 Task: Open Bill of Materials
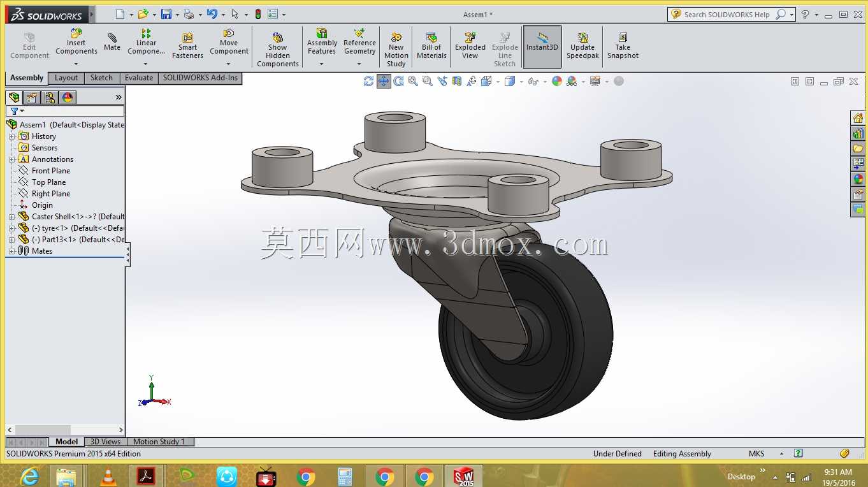(x=431, y=46)
